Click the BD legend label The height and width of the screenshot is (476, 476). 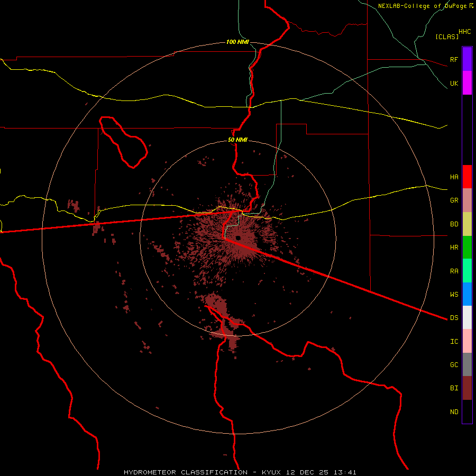tap(454, 224)
